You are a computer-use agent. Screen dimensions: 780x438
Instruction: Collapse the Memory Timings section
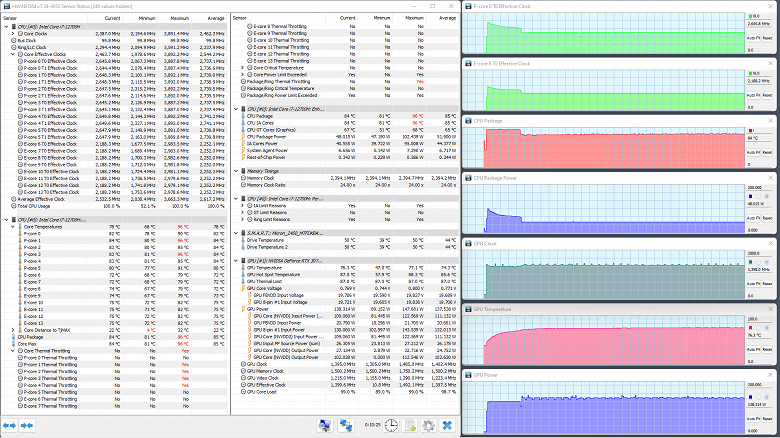[236, 171]
